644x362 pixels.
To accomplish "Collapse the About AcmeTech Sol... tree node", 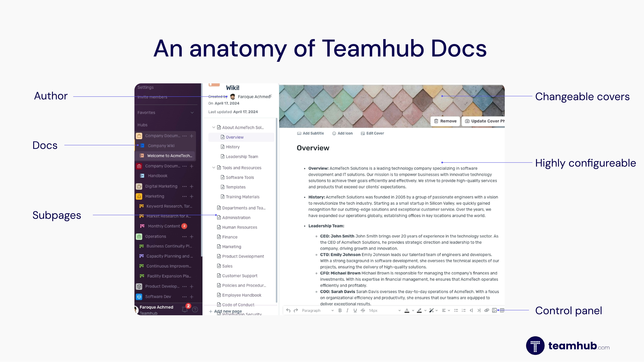I will pos(213,127).
